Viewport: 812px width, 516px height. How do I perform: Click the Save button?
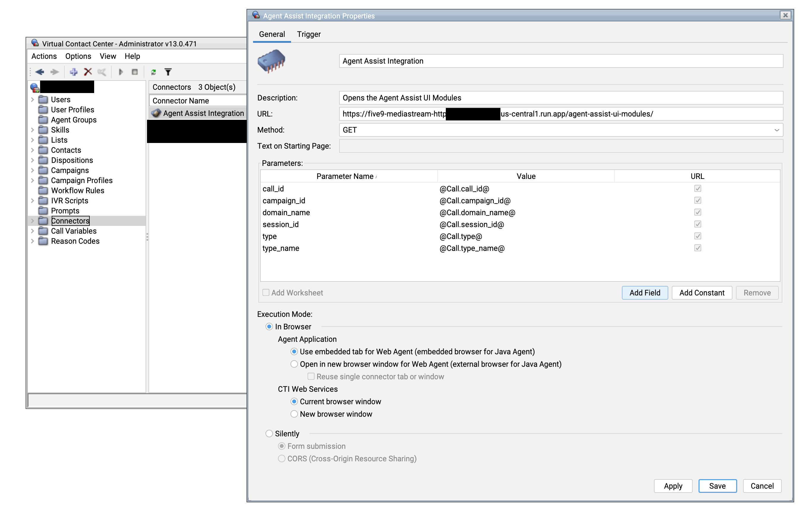[718, 486]
